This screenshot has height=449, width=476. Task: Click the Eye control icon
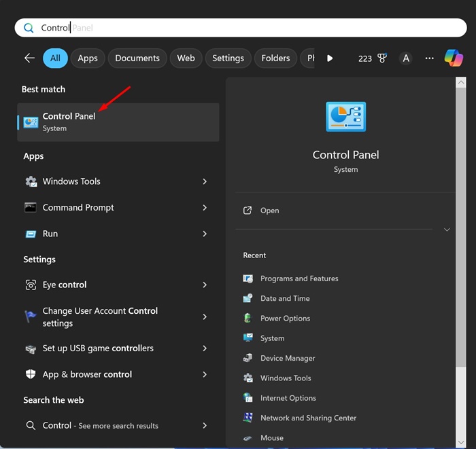(31, 285)
